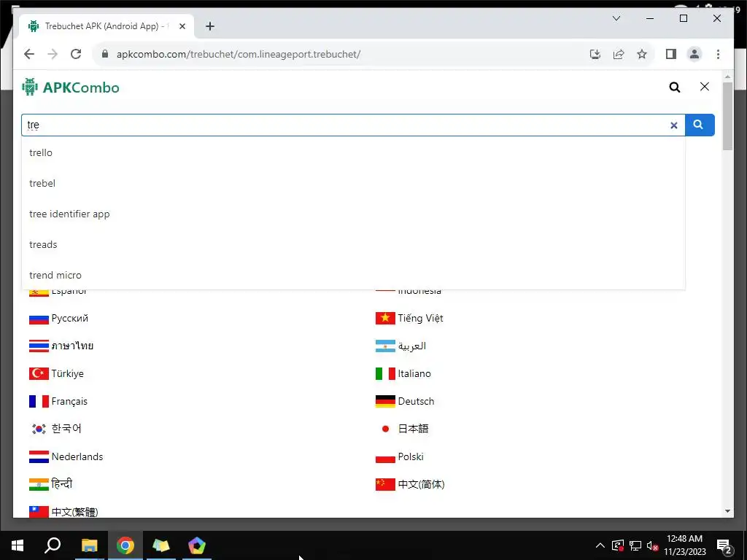Screen dimensions: 747x560
Task: Clear the search field text
Action: tap(673, 125)
